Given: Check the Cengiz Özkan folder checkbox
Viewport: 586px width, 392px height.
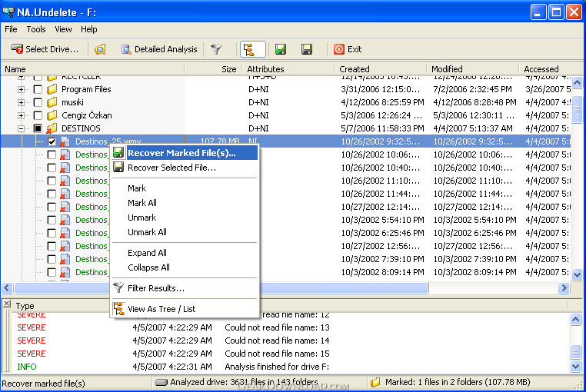Looking at the screenshot, I should tap(38, 115).
